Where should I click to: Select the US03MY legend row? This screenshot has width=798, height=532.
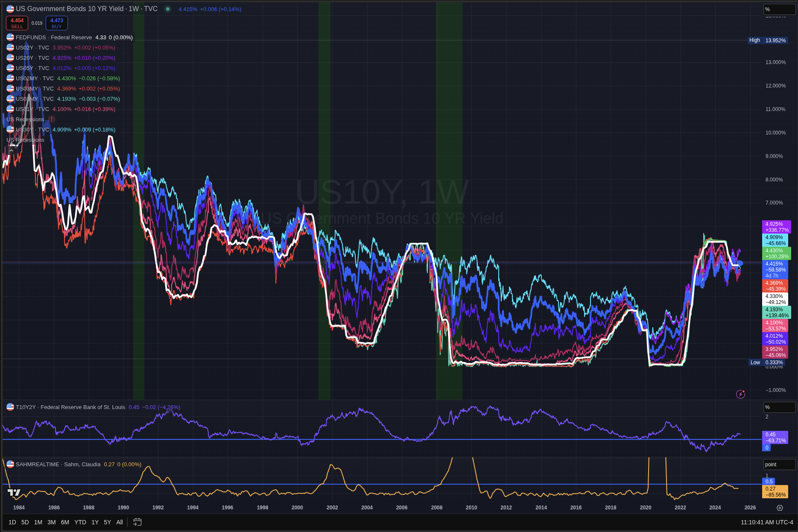[63, 89]
